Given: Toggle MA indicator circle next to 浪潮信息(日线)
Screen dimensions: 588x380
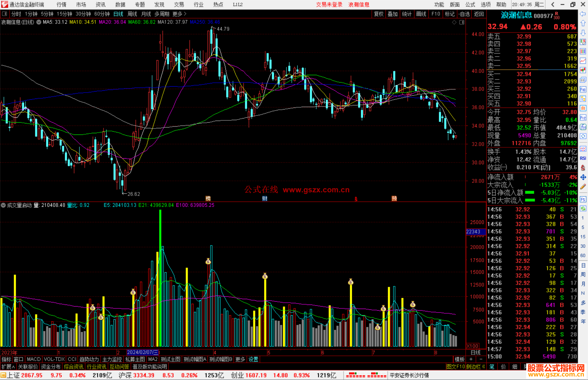Looking at the screenshot, I should click(39, 22).
